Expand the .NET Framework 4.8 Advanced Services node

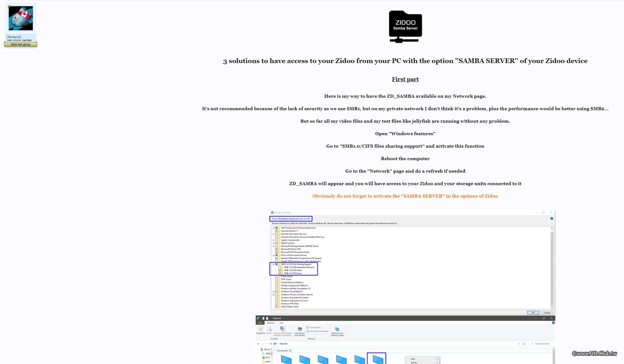pos(273,228)
